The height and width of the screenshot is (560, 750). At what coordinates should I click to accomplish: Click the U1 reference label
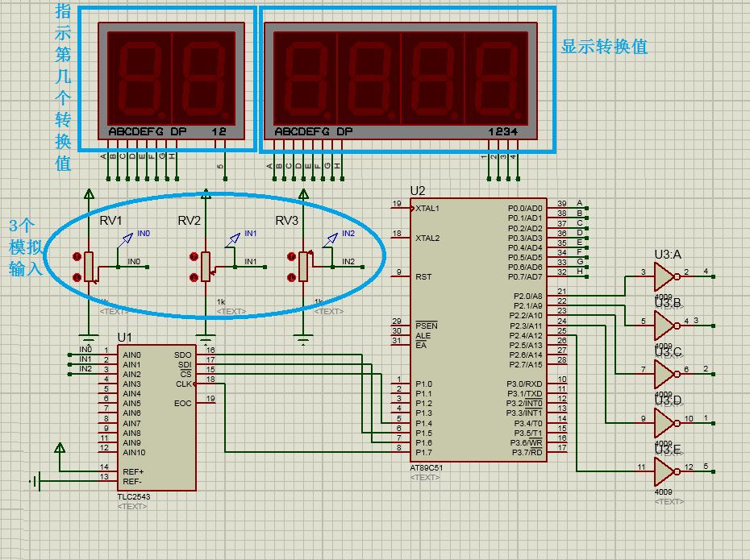tap(124, 338)
